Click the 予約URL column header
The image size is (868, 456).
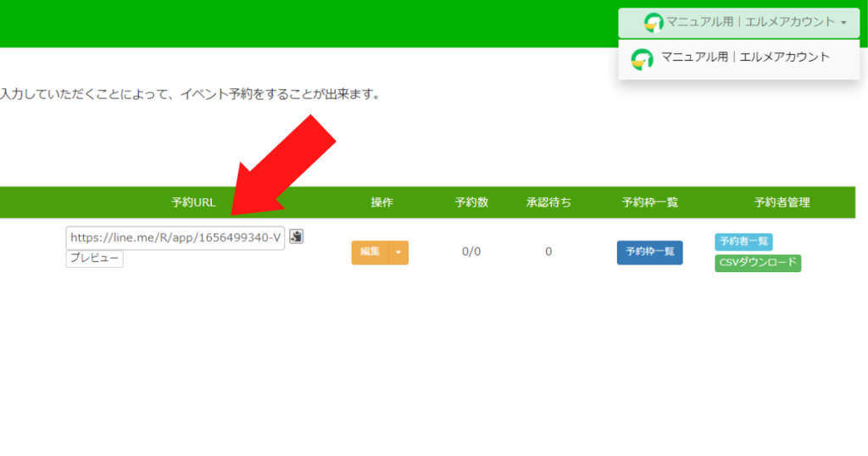193,203
